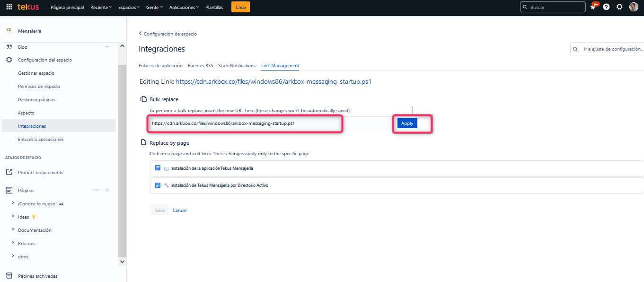The width and height of the screenshot is (644, 282).
Task: Open the Páginas three-dots menu
Action: click(96, 190)
